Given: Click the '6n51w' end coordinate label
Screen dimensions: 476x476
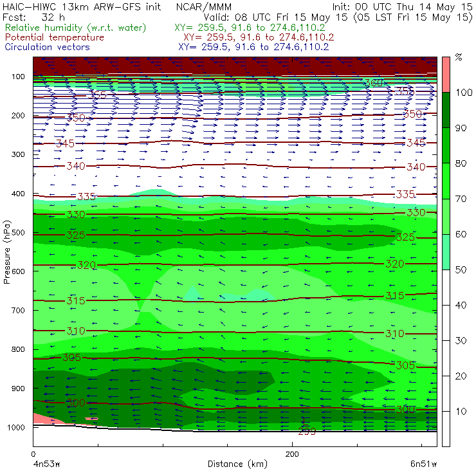Looking at the screenshot, I should (x=423, y=464).
